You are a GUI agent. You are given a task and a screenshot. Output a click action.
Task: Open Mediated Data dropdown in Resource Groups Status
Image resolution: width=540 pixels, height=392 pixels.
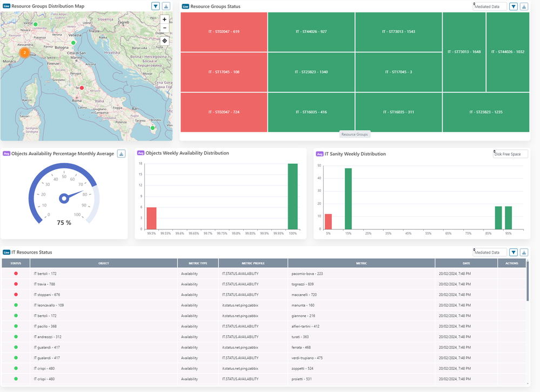point(490,6)
